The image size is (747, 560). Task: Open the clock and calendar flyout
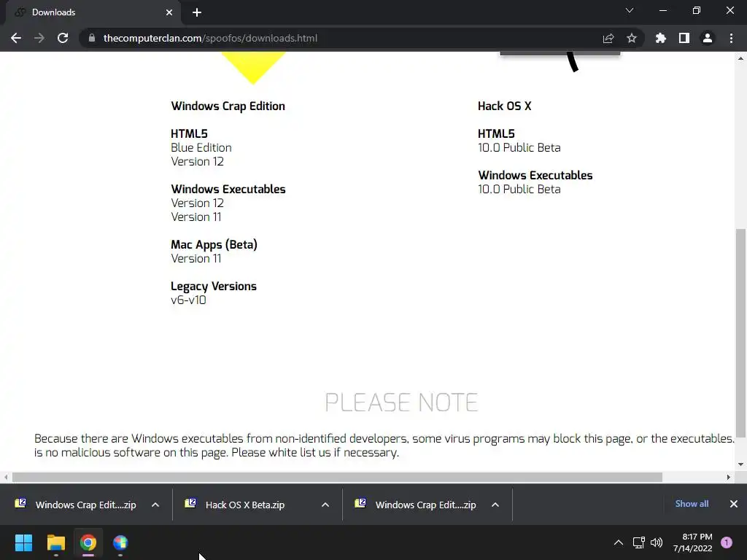point(693,542)
